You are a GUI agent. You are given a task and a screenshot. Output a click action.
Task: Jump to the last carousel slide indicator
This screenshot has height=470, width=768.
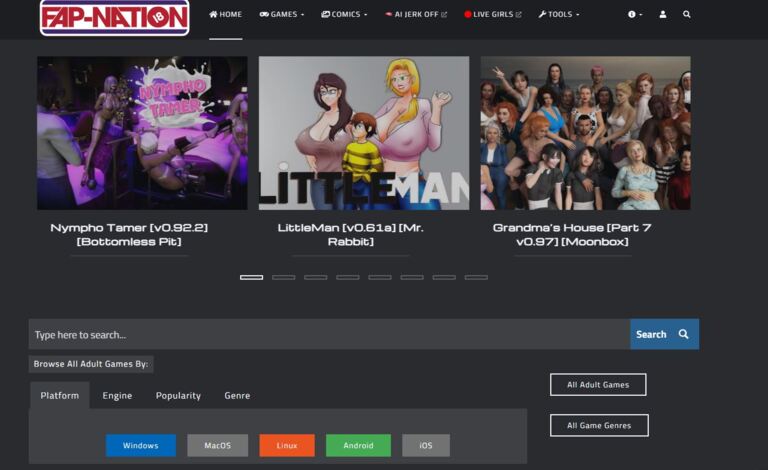point(476,277)
